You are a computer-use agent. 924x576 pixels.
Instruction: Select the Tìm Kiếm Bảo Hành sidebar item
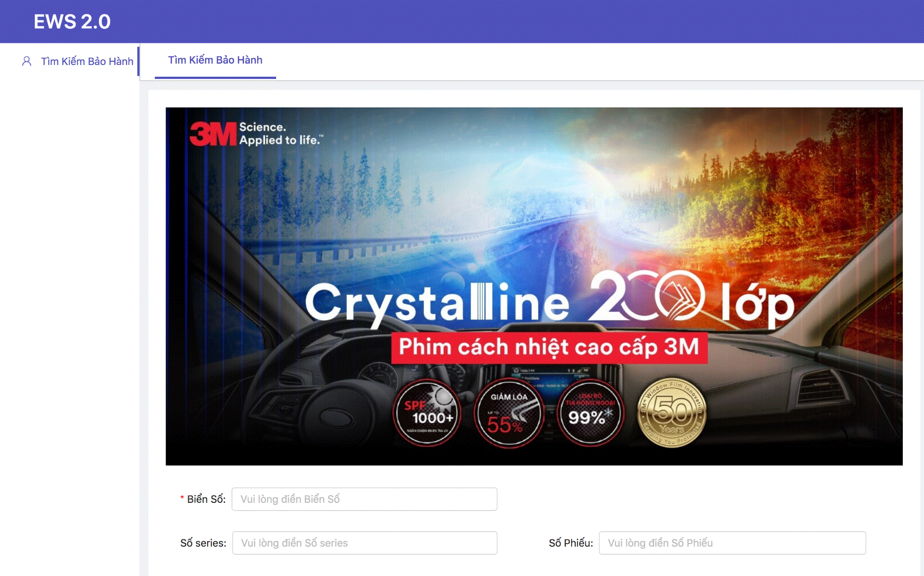pos(87,61)
